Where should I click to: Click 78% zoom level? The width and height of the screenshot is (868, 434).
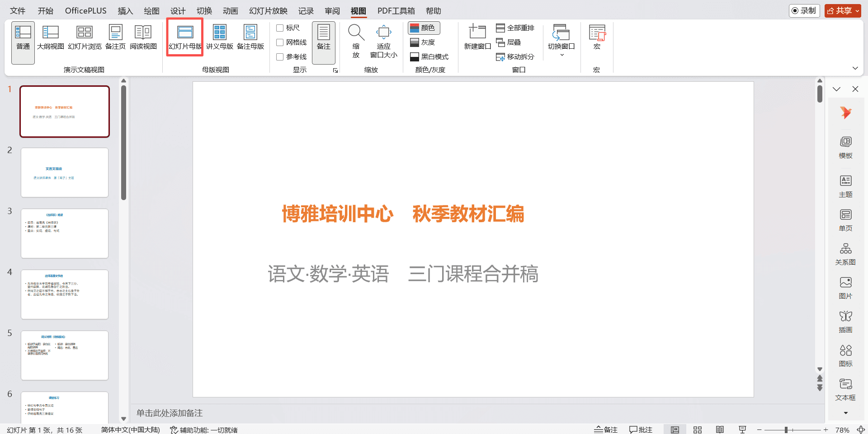tap(842, 430)
